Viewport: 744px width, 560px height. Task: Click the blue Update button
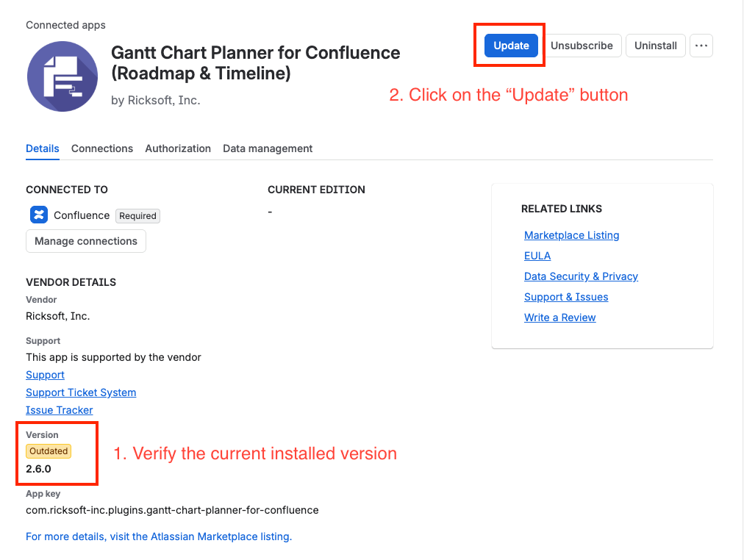(511, 46)
